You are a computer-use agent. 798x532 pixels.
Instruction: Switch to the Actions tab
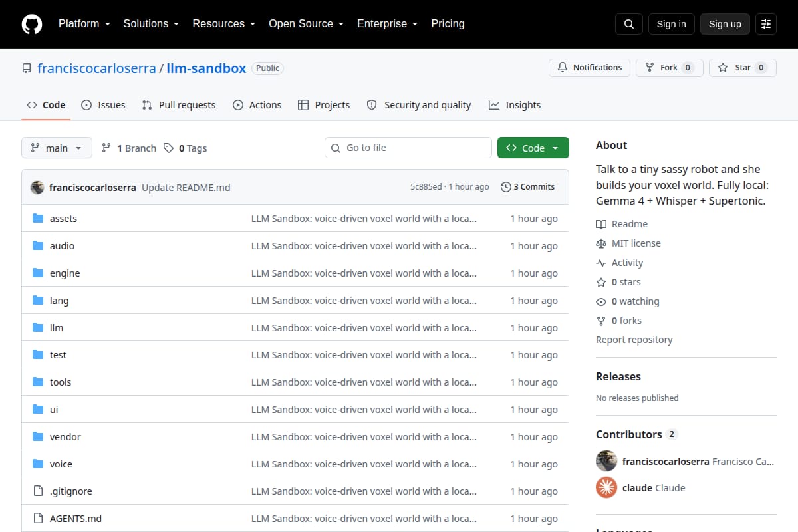click(x=257, y=105)
